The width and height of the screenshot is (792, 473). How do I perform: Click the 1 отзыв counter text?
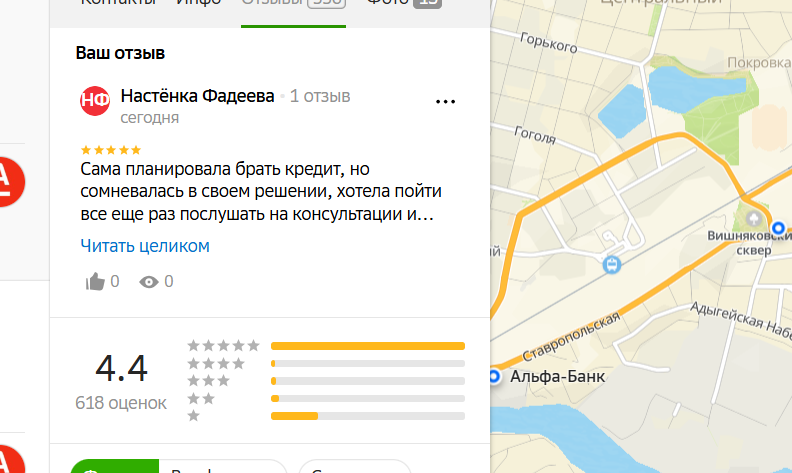click(x=320, y=96)
